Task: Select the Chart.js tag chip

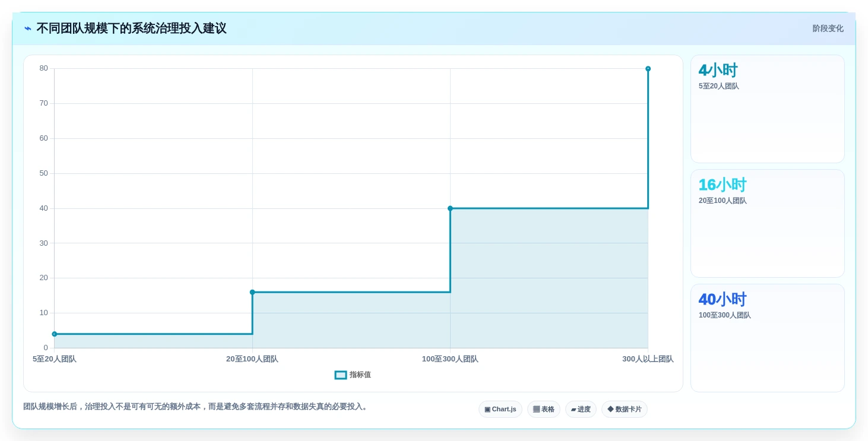Action: (500, 410)
